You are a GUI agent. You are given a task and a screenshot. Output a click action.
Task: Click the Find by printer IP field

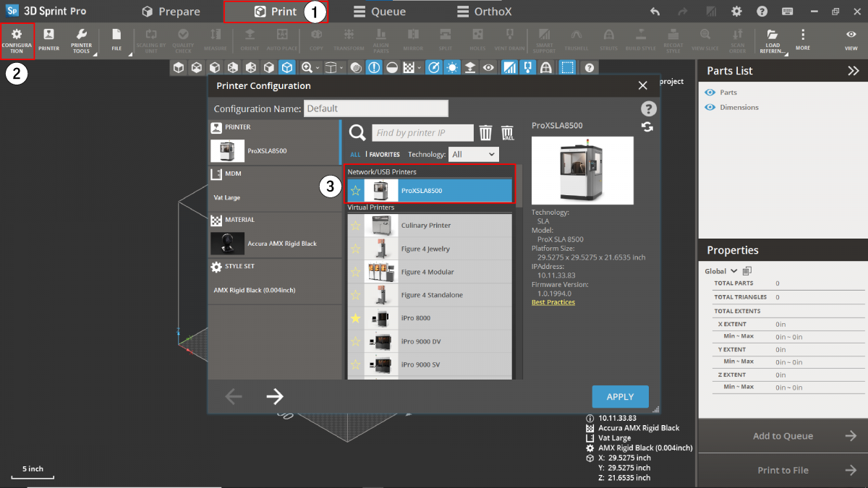(422, 133)
